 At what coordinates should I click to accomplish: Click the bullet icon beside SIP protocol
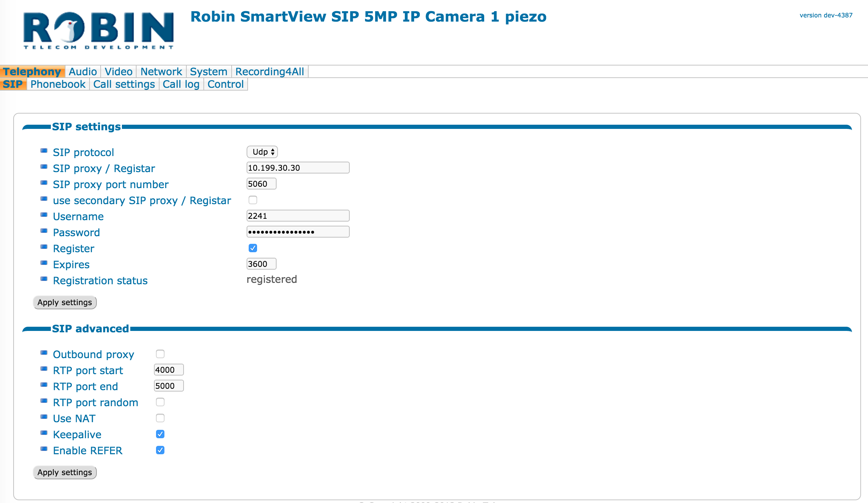coord(44,151)
